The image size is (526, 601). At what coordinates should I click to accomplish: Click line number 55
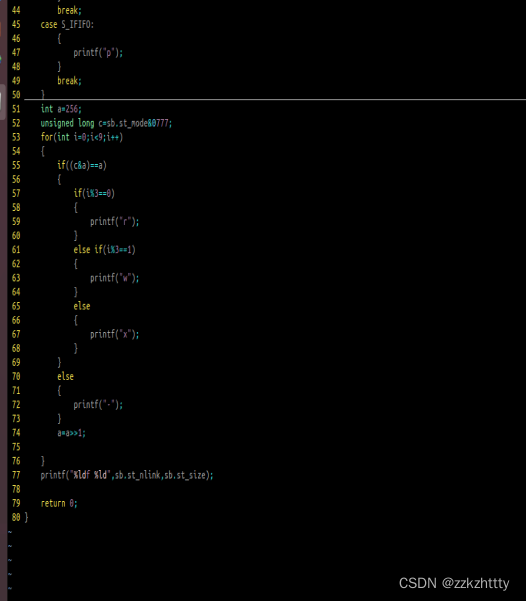[x=16, y=165]
